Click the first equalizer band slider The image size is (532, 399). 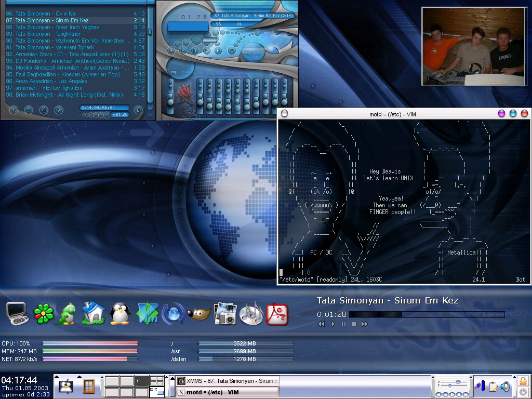tap(200, 96)
